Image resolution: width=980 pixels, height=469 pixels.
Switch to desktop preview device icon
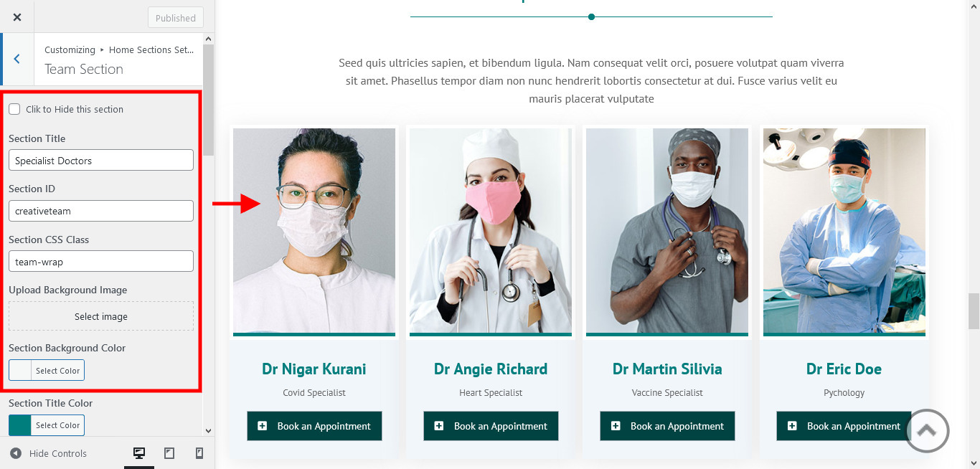pyautogui.click(x=139, y=453)
